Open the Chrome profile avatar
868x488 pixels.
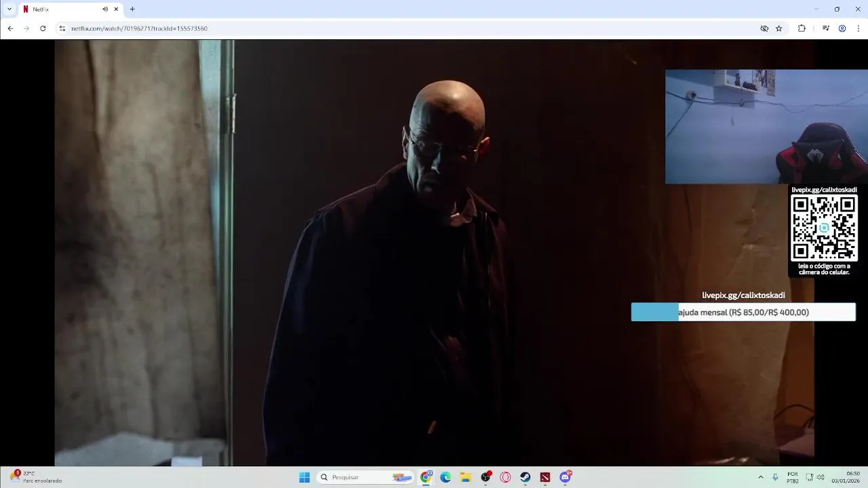pos(842,28)
